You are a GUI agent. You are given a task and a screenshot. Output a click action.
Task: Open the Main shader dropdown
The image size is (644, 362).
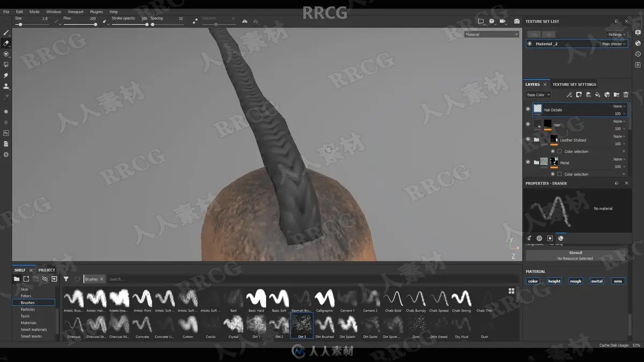pos(614,44)
